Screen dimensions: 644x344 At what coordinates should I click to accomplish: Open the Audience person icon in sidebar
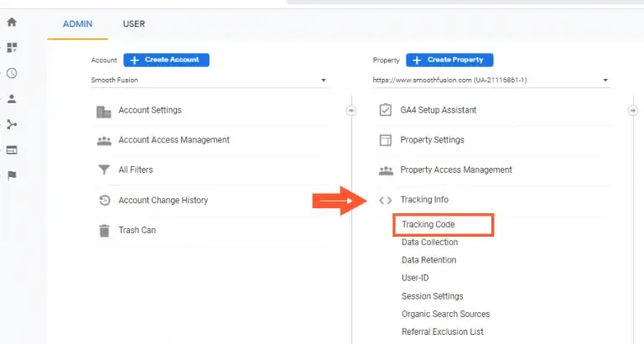[12, 99]
